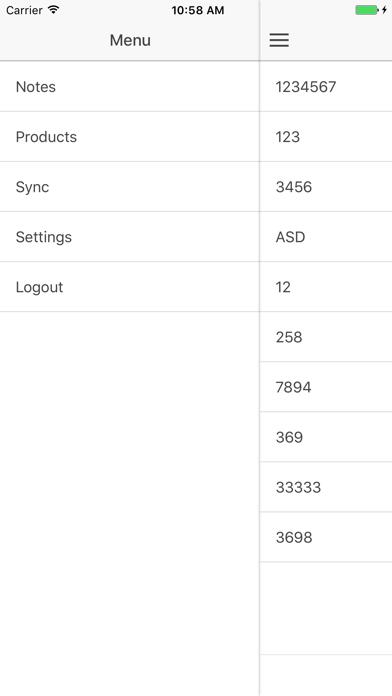Tap the Wi-Fi signal icon

[x=53, y=10]
